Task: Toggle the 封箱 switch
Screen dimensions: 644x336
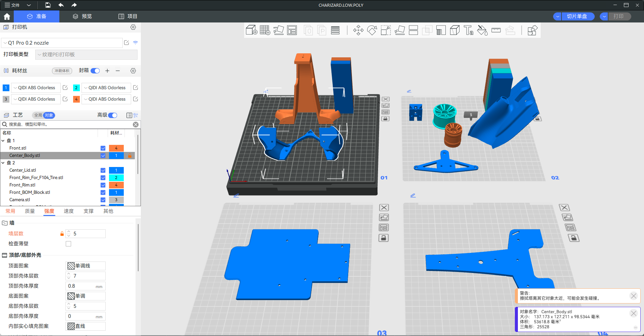Action: [x=95, y=71]
